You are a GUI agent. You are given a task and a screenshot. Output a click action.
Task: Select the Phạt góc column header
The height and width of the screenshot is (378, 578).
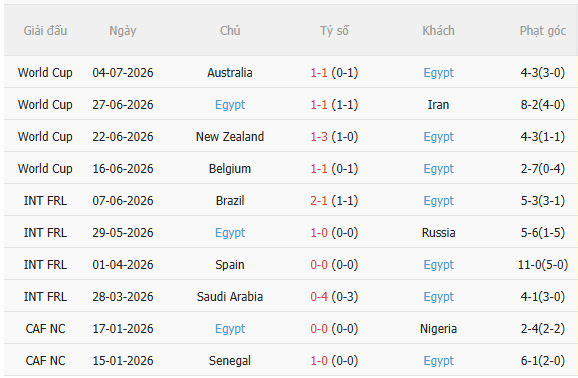coord(543,31)
